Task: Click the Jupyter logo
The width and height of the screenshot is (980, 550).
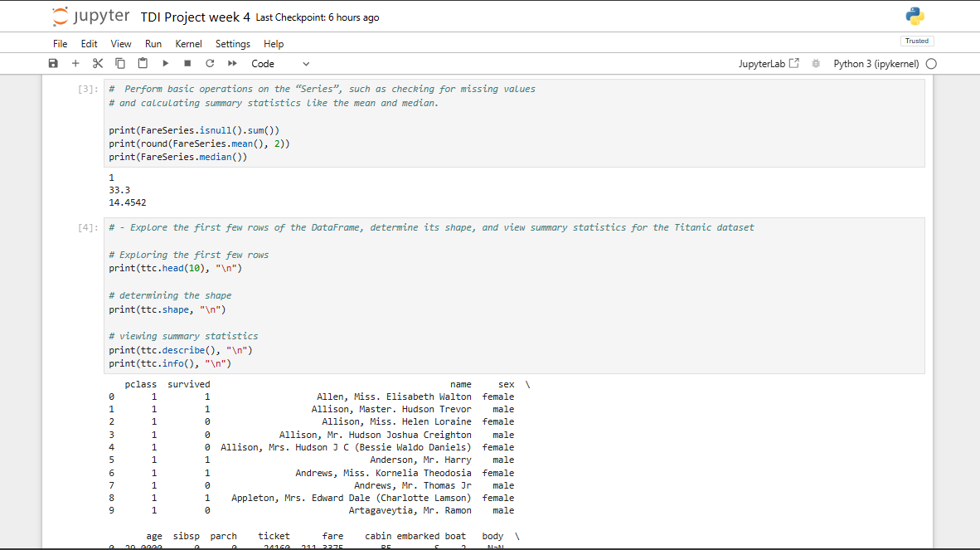Action: tap(90, 17)
